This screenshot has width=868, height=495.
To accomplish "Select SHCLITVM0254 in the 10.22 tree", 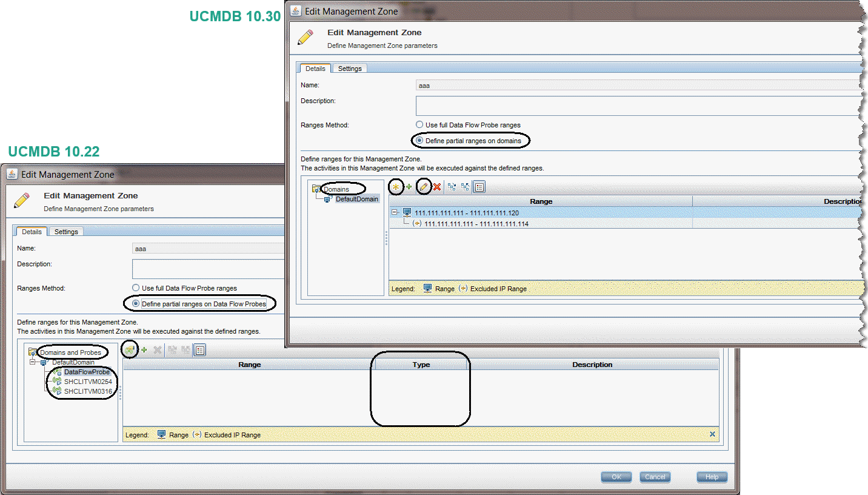I will (88, 382).
